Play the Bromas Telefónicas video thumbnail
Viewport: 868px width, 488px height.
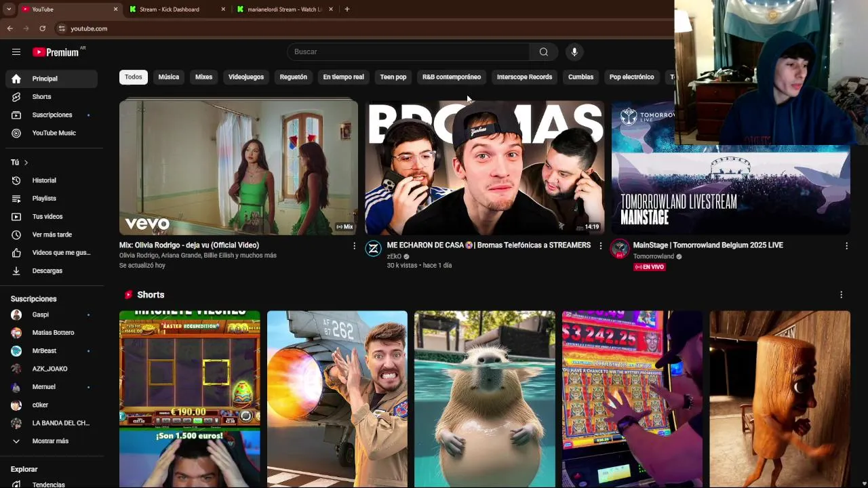[x=485, y=167]
